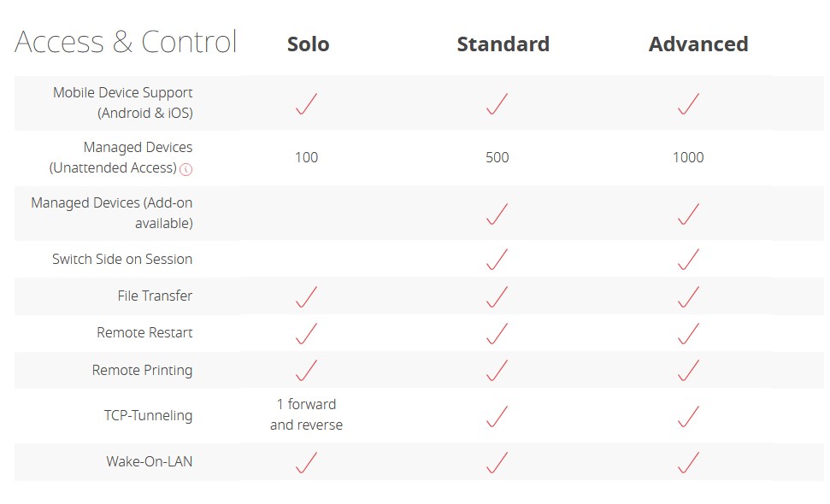Click the info icon beside Unattended Access
This screenshot has width=830, height=504.
pos(185,169)
